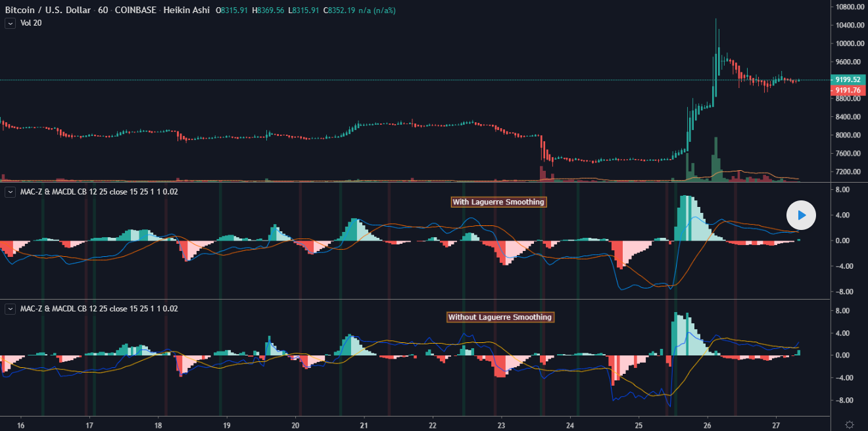Click the 'With Laguerre Smoothing' text annotation
This screenshot has width=868, height=431.
pos(498,202)
